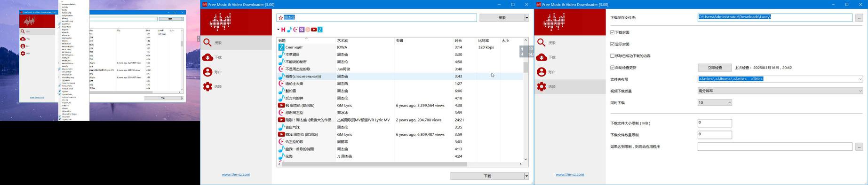
Task: Toggle the blue Z source icon
Action: (320, 30)
